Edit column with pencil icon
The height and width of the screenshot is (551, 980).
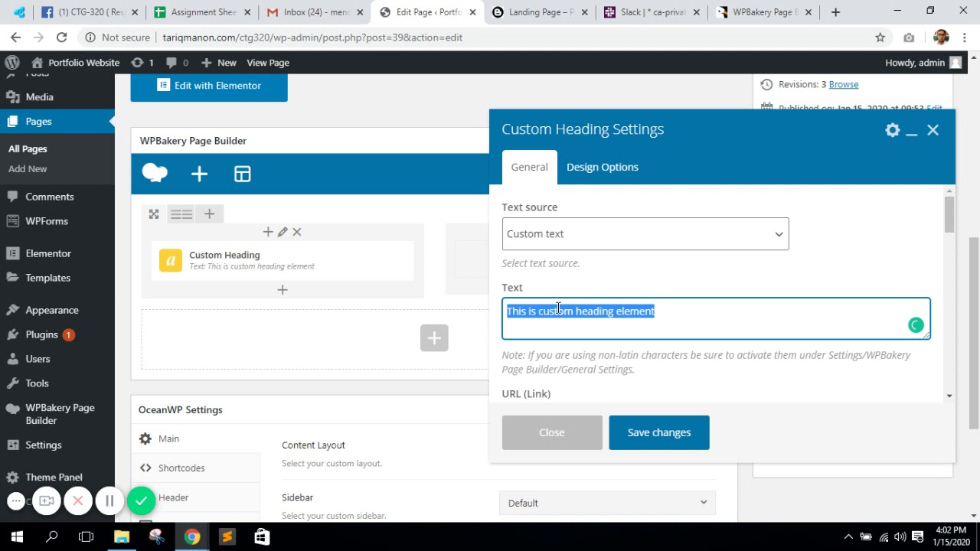click(x=283, y=232)
